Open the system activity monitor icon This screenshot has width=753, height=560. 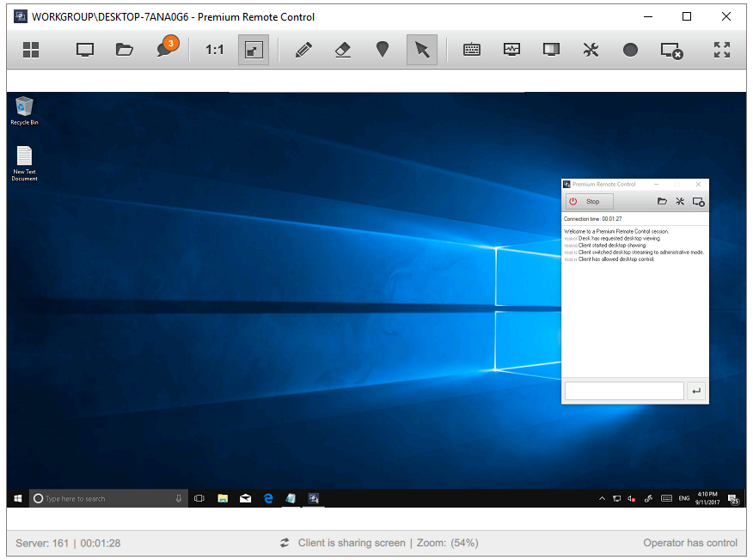(511, 50)
